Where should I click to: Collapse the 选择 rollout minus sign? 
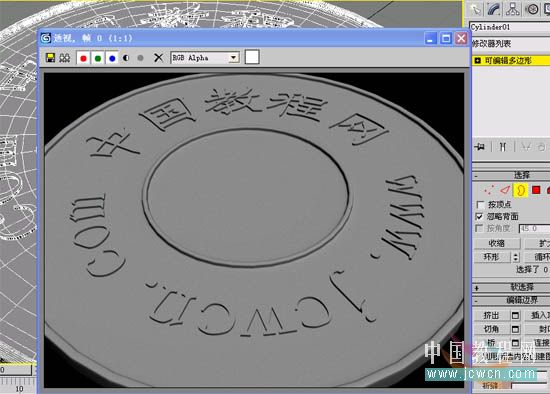(476, 175)
